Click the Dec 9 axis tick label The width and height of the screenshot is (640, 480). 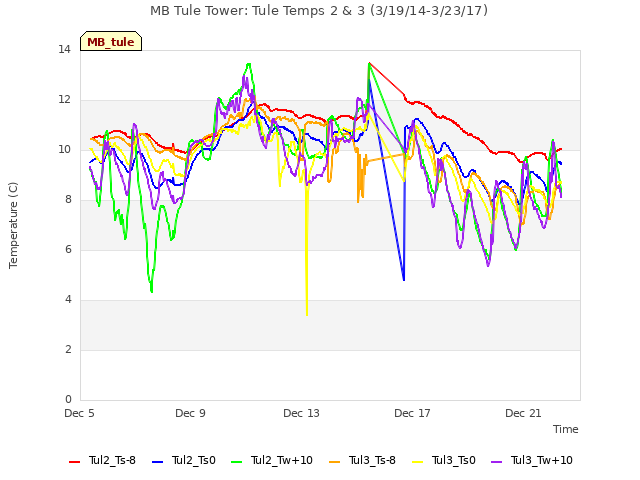point(191,413)
